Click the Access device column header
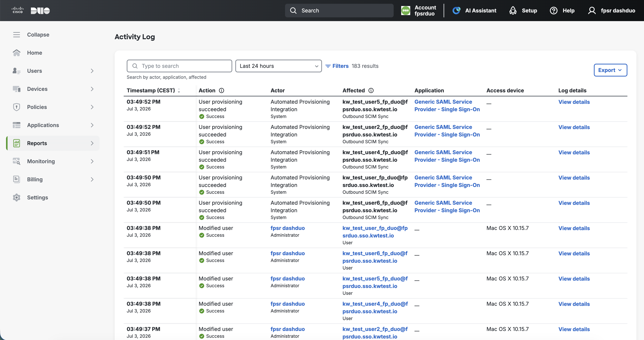This screenshot has height=340, width=644. 505,90
